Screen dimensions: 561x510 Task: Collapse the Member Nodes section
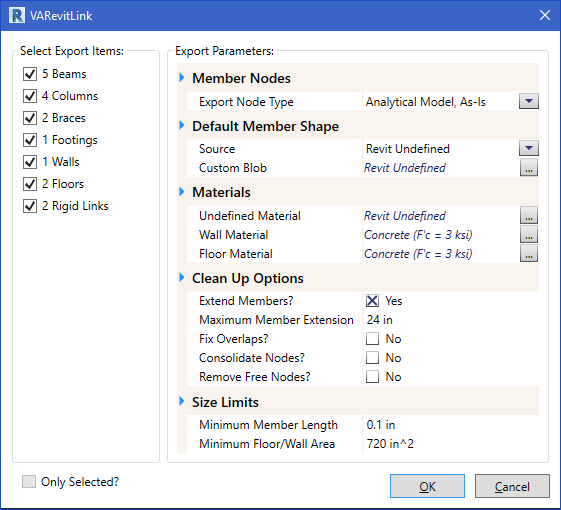pos(182,78)
